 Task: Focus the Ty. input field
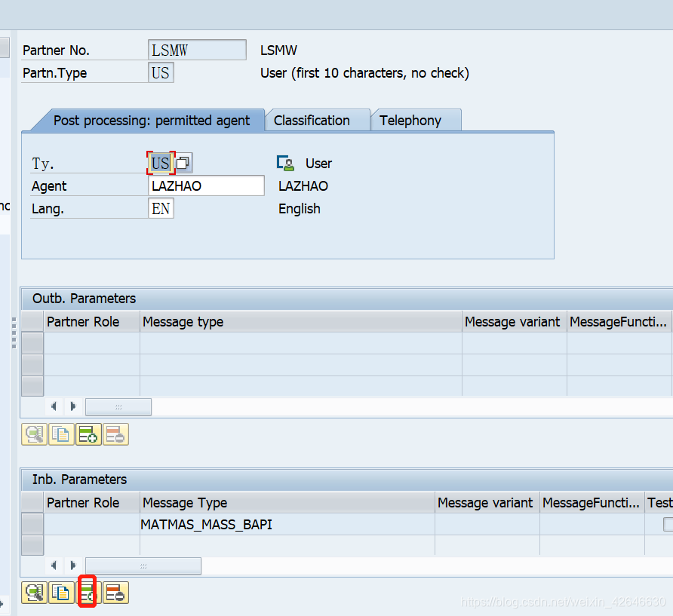161,163
